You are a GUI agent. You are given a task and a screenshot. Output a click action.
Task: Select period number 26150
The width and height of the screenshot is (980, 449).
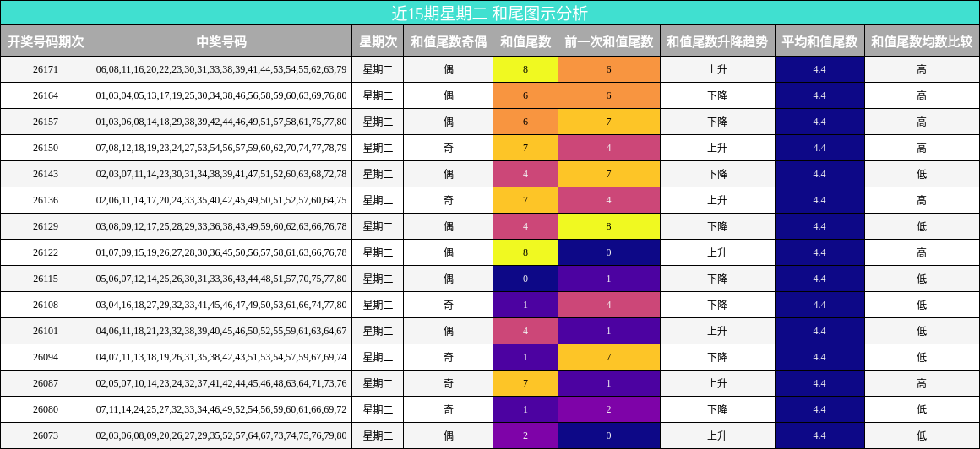point(46,148)
